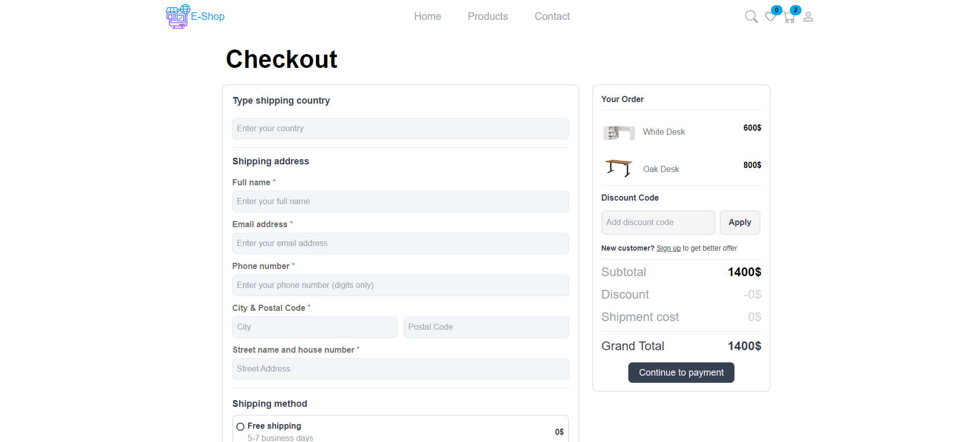This screenshot has width=980, height=442.
Task: Select the Free shipping radio option
Action: pyautogui.click(x=240, y=427)
